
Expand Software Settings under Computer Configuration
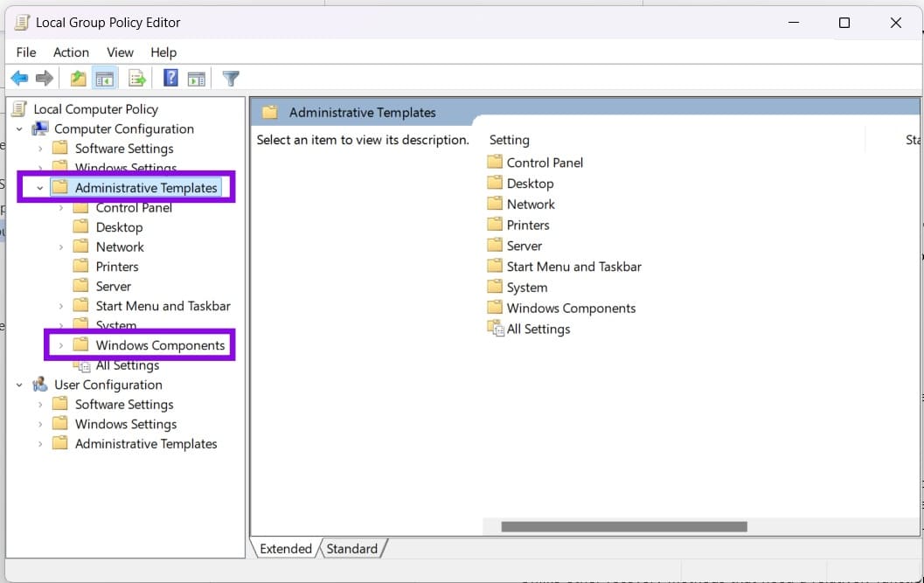point(40,149)
